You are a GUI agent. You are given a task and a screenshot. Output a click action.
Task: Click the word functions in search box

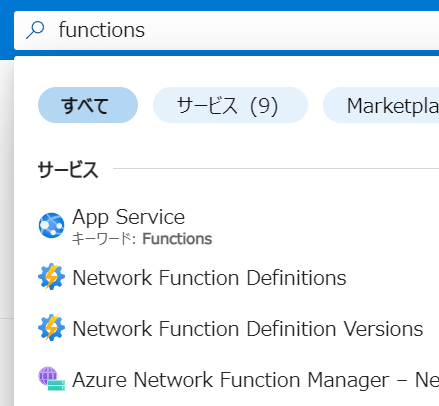coord(102,30)
